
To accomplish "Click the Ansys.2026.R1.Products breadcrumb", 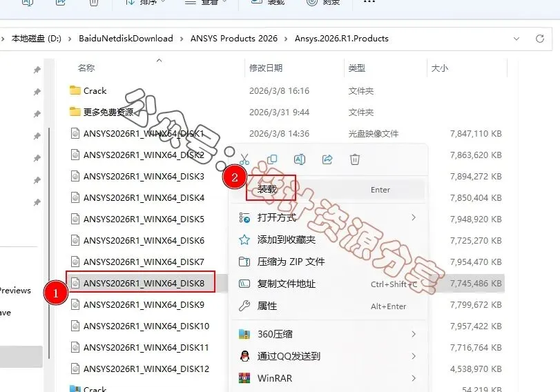I will [x=341, y=39].
